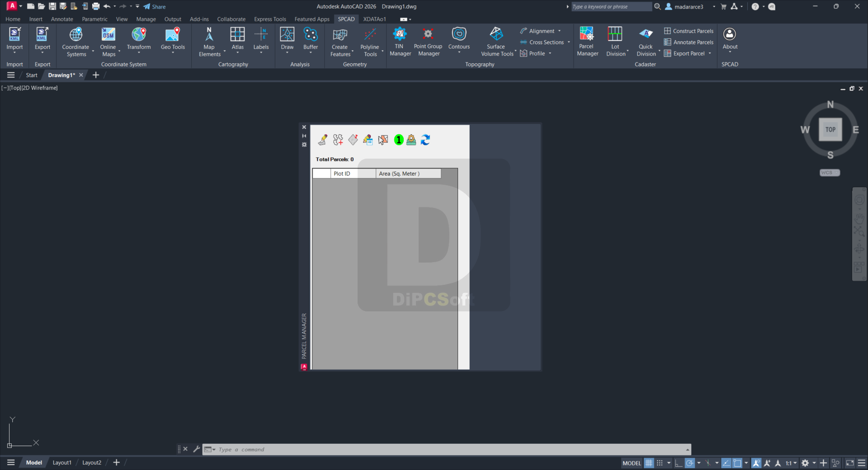
Task: Toggle 2D object snap in status bar
Action: tap(737, 463)
